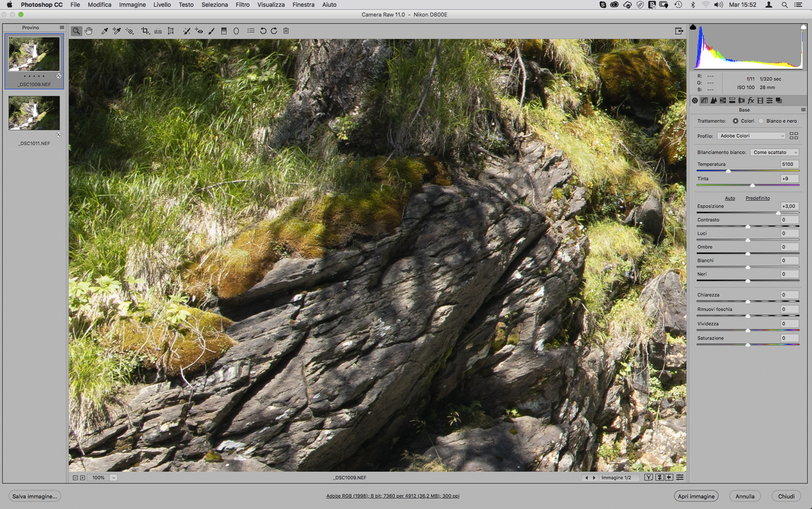The image size is (812, 509).
Task: Open the Finestra menu
Action: pyautogui.click(x=303, y=4)
